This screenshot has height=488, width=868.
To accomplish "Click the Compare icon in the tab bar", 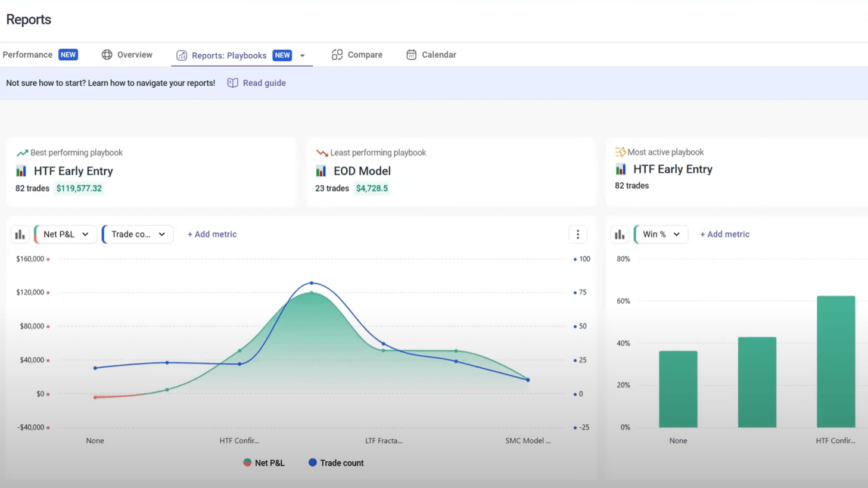I will tap(337, 55).
